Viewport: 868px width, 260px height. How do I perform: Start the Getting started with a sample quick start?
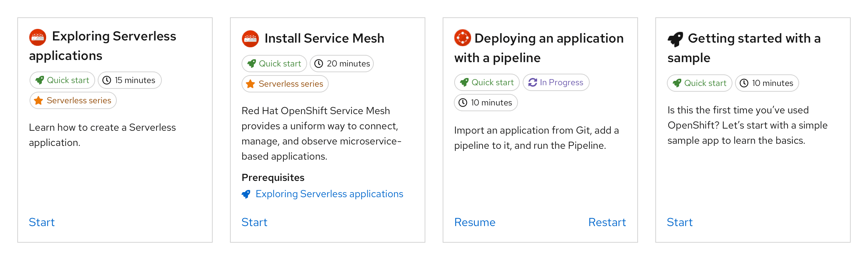coord(679,222)
